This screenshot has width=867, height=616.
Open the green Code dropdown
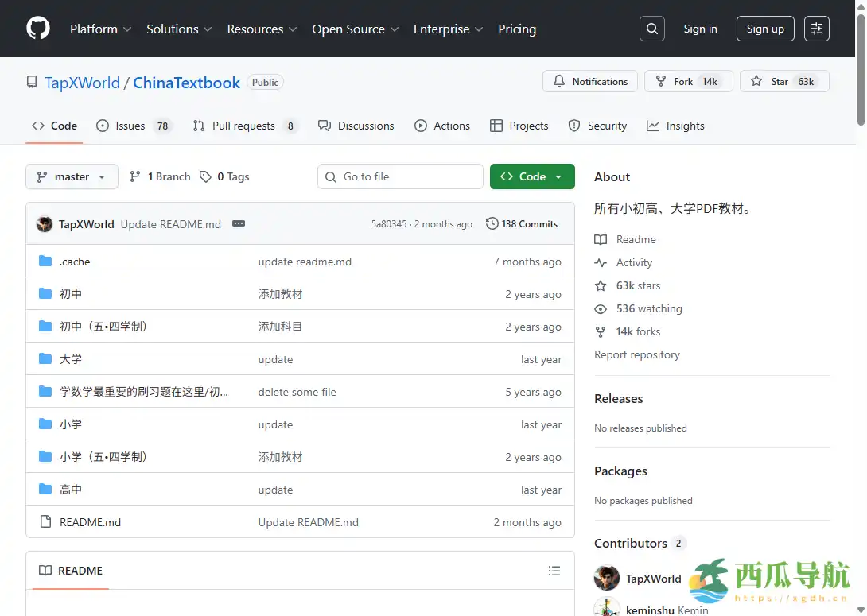point(532,176)
